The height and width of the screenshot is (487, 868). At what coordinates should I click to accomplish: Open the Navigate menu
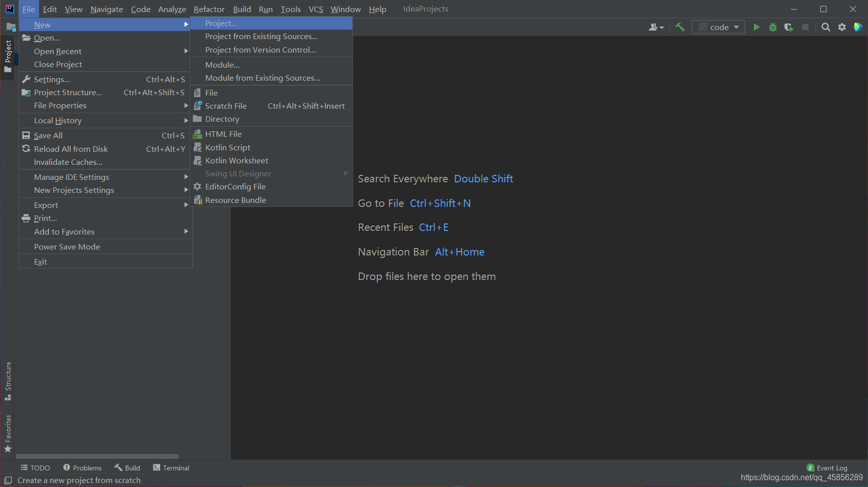(x=107, y=9)
